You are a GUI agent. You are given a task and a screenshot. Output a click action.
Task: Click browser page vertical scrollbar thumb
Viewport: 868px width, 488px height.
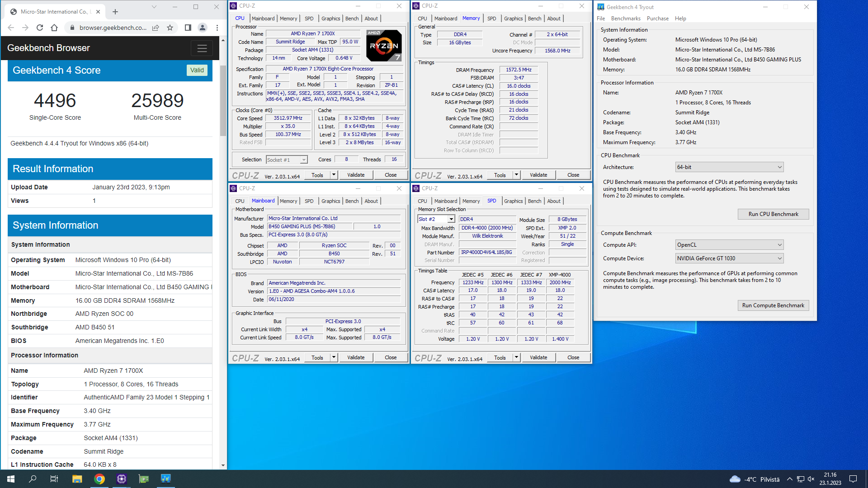(223, 100)
